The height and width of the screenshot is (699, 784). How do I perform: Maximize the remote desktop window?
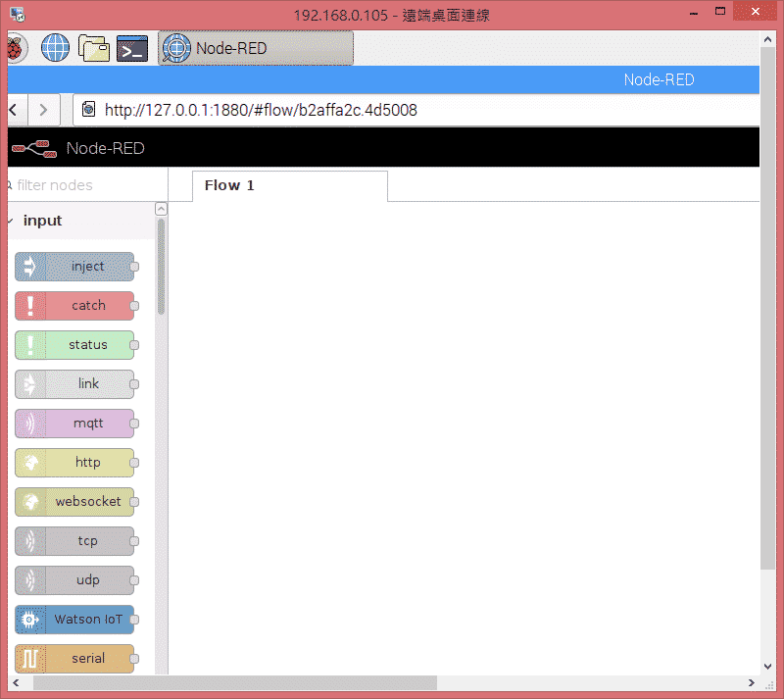(720, 12)
